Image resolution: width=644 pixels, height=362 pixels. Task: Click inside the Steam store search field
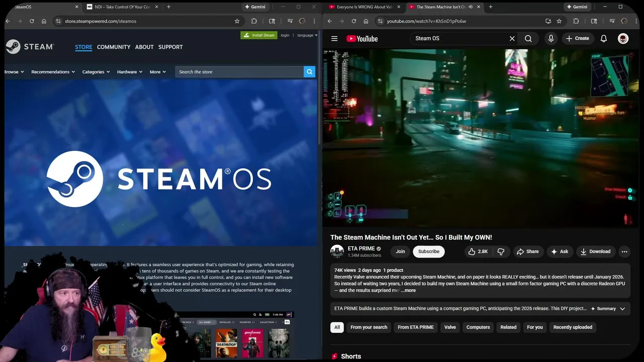coord(239,72)
